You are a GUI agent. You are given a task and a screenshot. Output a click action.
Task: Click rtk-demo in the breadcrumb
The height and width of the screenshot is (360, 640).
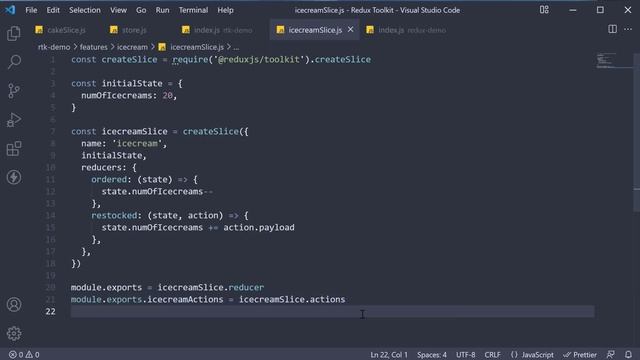point(54,47)
